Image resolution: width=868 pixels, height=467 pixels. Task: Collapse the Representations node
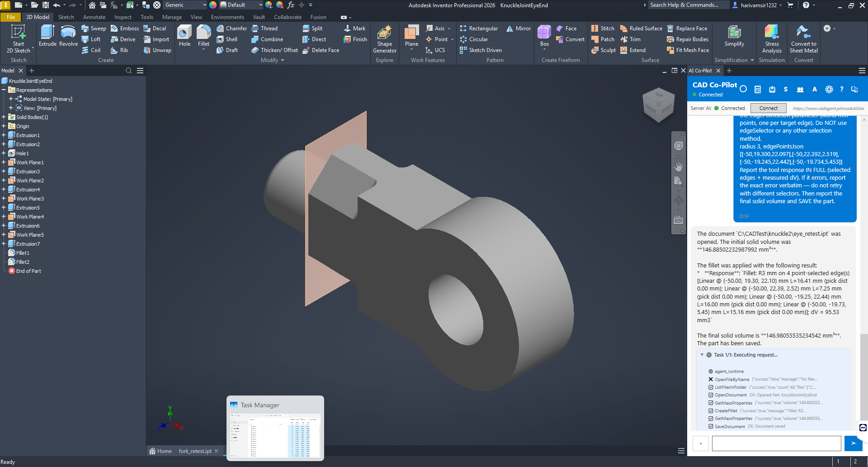click(x=4, y=90)
